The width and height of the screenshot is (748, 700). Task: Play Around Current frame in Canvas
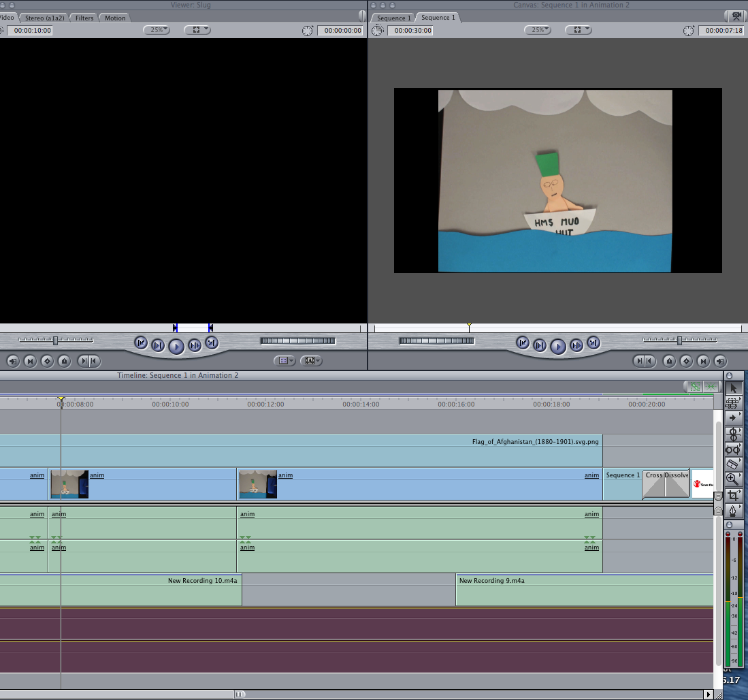(x=576, y=345)
